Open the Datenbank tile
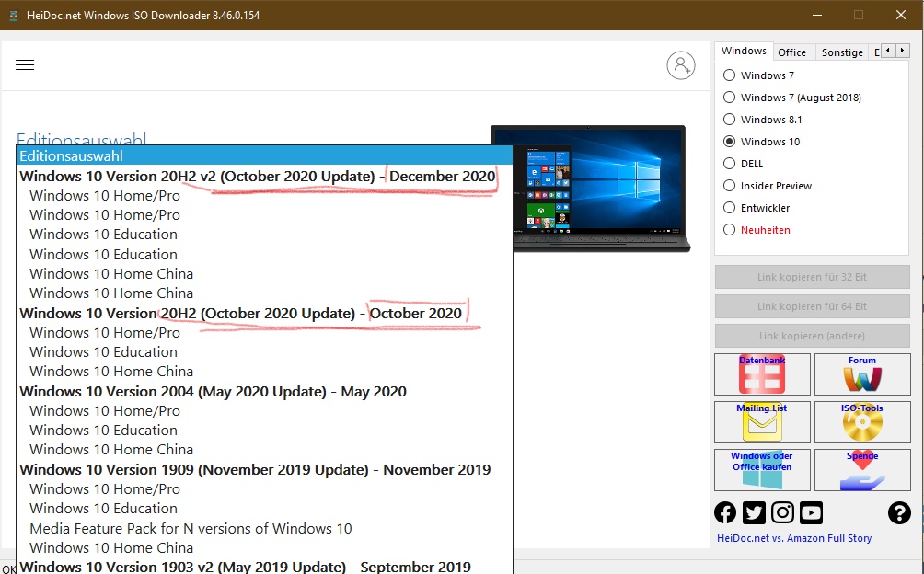 (762, 374)
